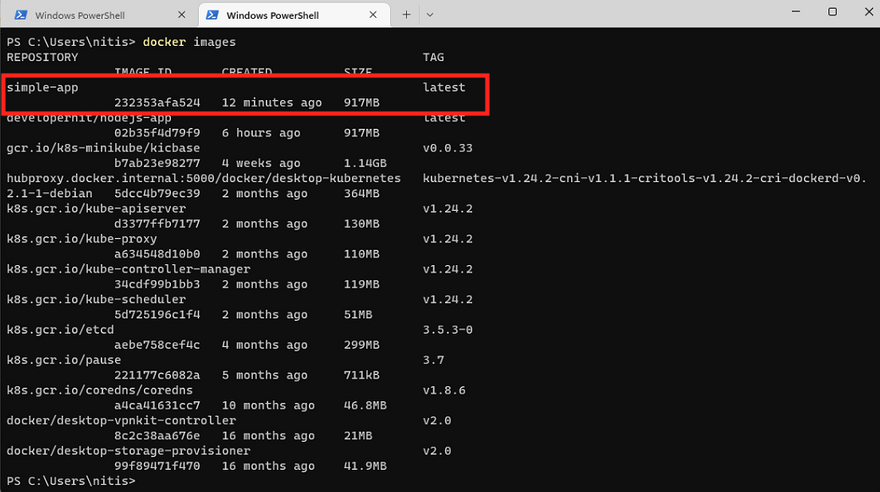The width and height of the screenshot is (880, 492).
Task: Click the PowerShell icon on the first tab
Action: (20, 15)
